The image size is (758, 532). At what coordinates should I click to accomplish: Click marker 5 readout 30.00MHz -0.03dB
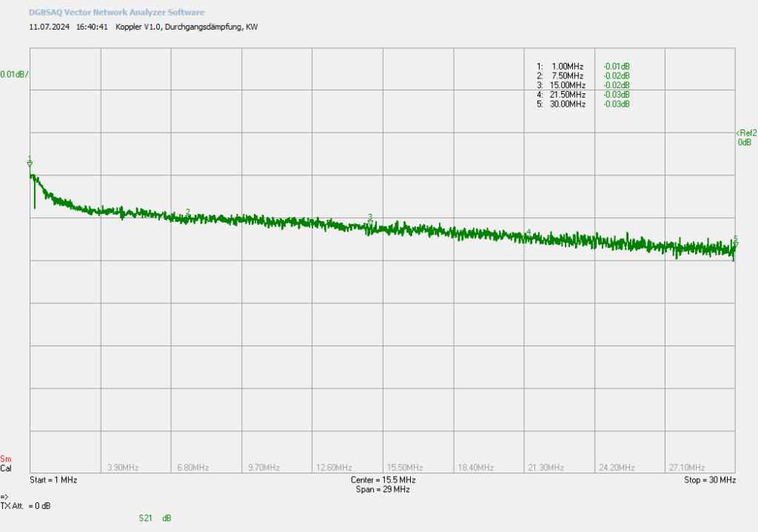click(583, 104)
